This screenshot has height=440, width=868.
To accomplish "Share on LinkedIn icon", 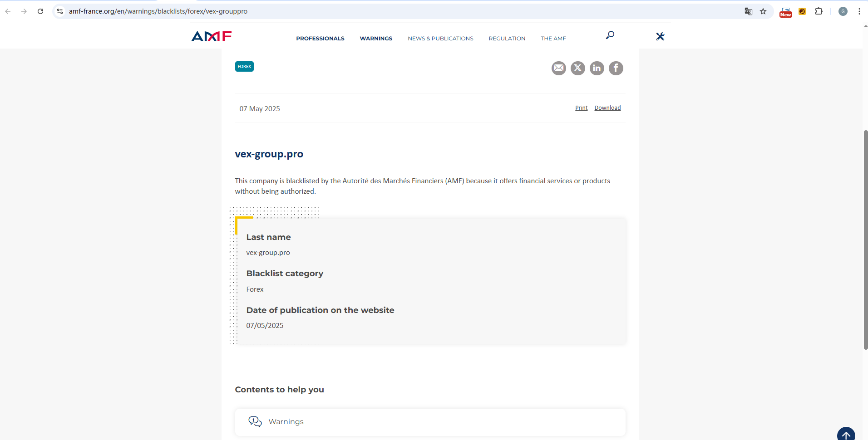I will [x=597, y=68].
